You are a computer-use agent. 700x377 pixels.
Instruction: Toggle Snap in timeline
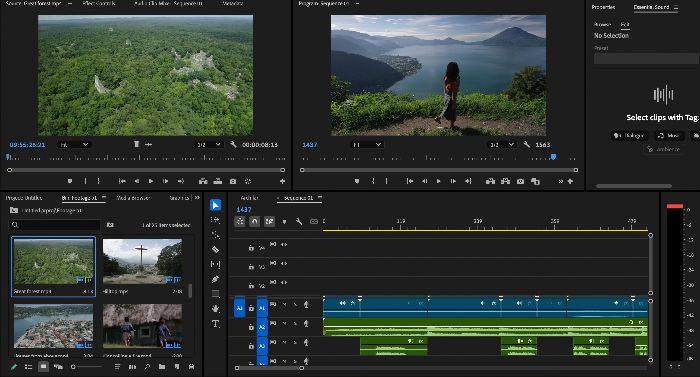[x=254, y=222]
